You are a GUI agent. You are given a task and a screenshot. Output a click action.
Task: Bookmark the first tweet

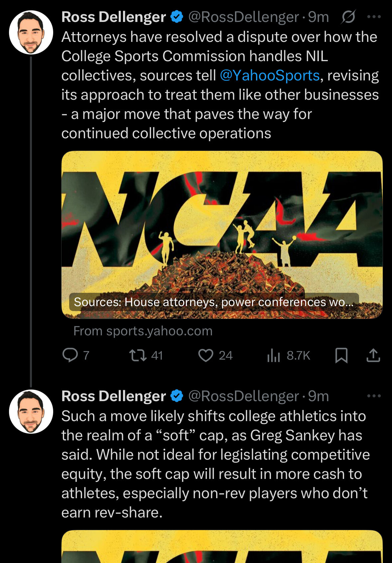coord(341,355)
